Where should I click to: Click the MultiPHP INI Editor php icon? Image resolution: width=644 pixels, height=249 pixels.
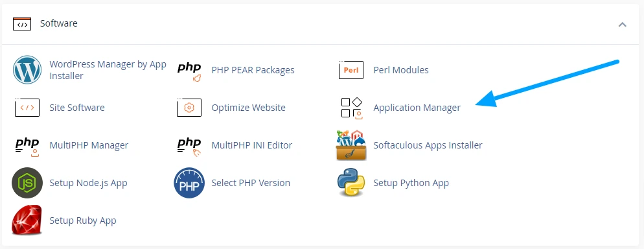point(189,147)
